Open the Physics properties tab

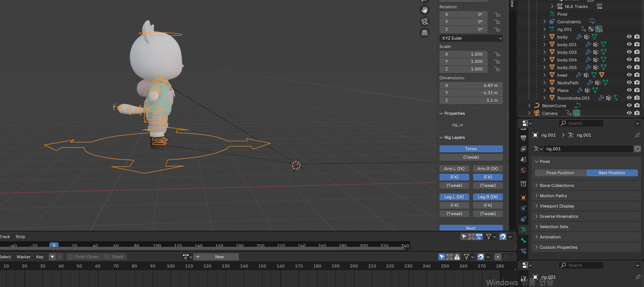tap(523, 208)
